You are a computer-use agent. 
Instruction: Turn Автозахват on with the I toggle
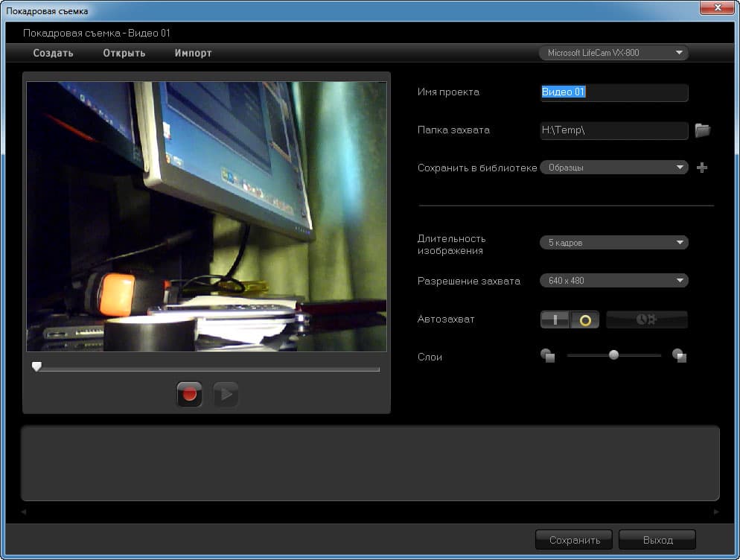(x=555, y=319)
